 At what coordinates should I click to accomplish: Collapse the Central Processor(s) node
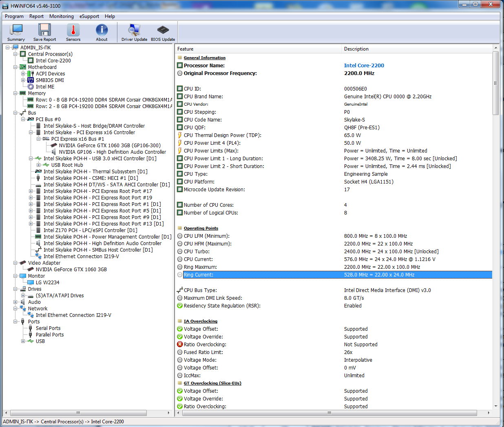15,54
